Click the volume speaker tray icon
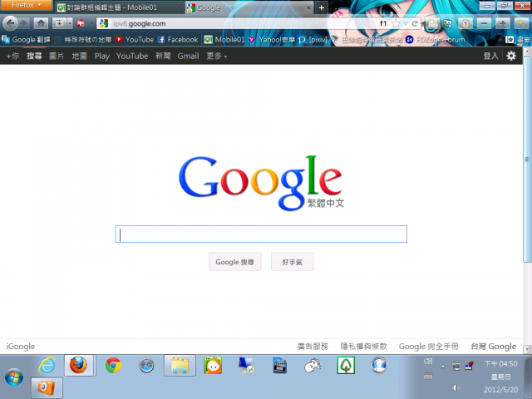Screen dimensions: 532x399 [456, 387]
